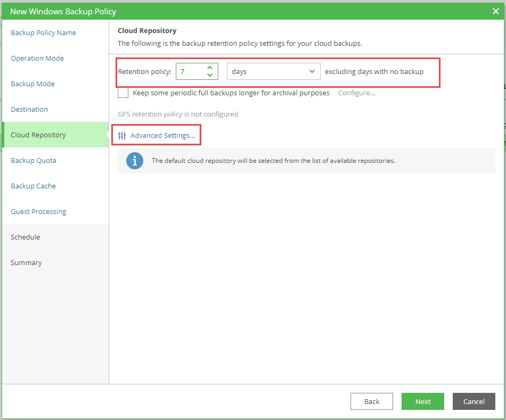Select the Destination step

click(29, 110)
